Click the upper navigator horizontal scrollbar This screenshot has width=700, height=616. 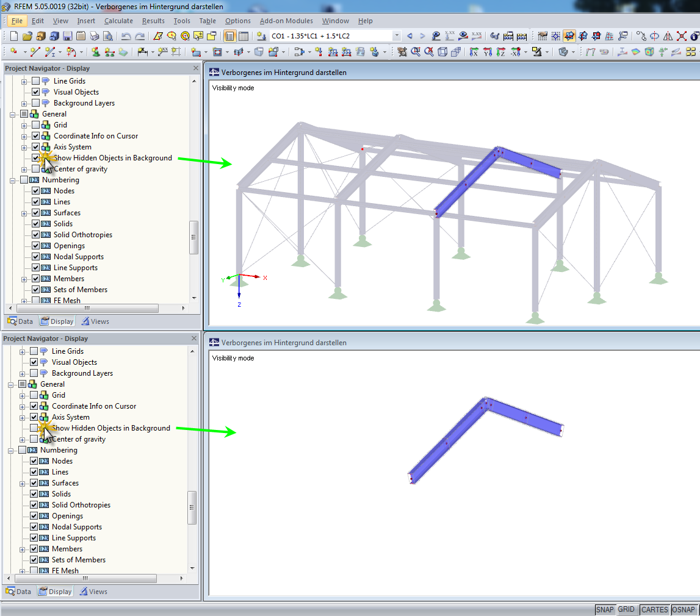(87, 308)
